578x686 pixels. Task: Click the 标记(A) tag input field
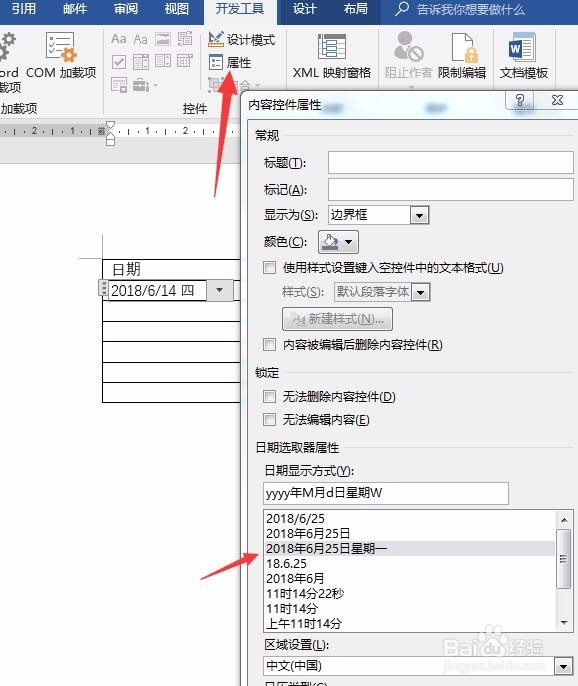click(x=451, y=189)
